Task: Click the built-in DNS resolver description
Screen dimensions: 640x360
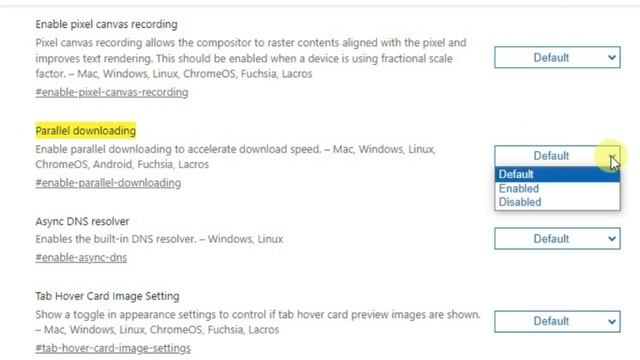Action: tap(159, 239)
